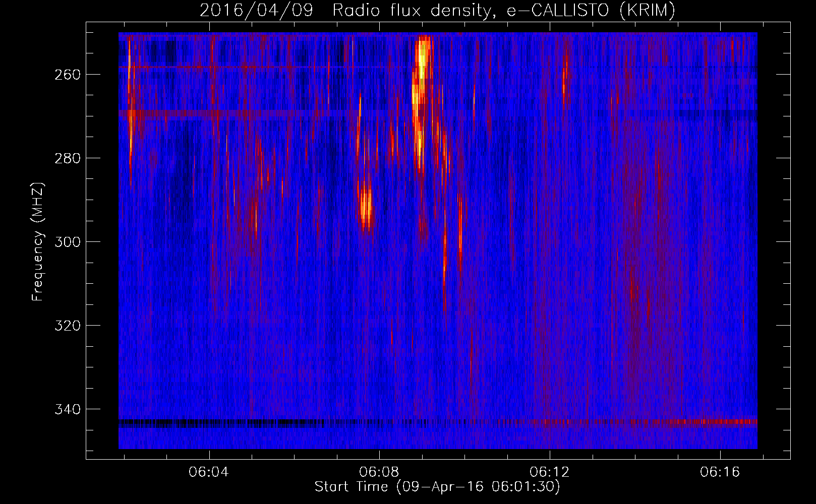Click the 06:12 time tick label

pos(550,472)
